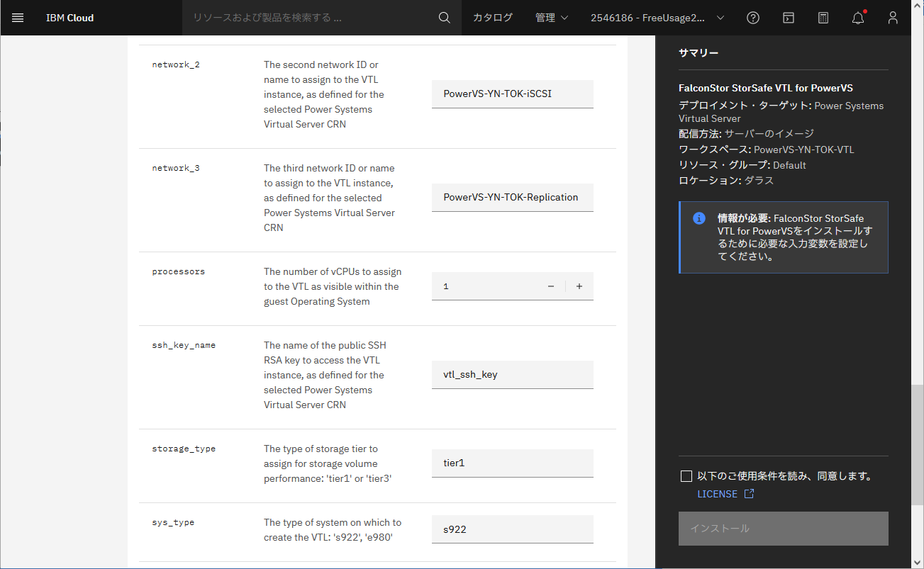Open the user profile icon

[x=893, y=18]
